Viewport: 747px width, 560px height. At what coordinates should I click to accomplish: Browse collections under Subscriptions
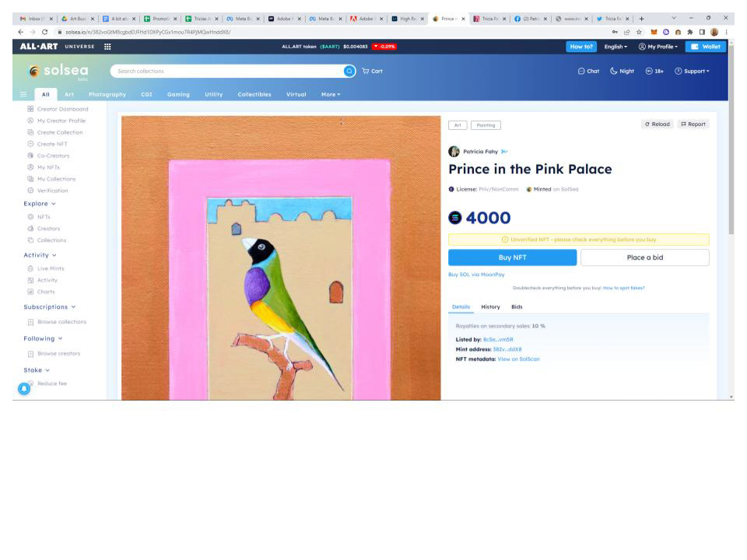coord(57,322)
